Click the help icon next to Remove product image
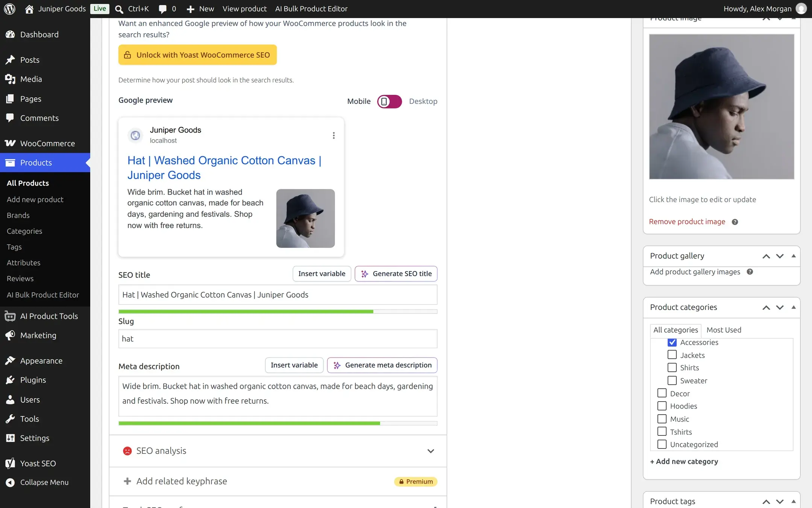The image size is (812, 508). (735, 222)
